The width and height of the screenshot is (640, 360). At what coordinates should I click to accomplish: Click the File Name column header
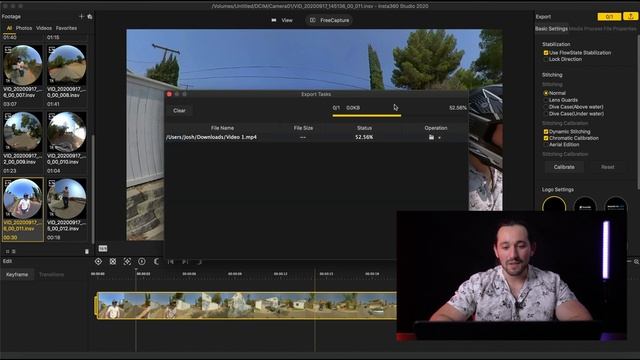[222, 128]
